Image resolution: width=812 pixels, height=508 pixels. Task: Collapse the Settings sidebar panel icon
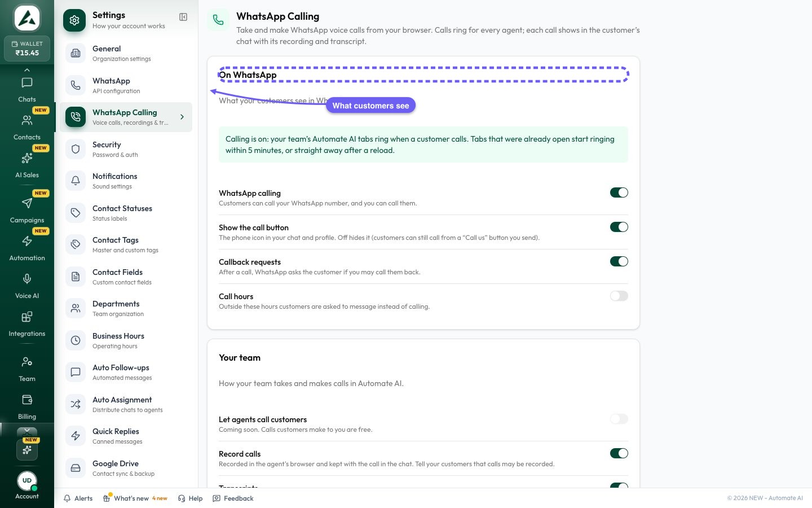183,17
